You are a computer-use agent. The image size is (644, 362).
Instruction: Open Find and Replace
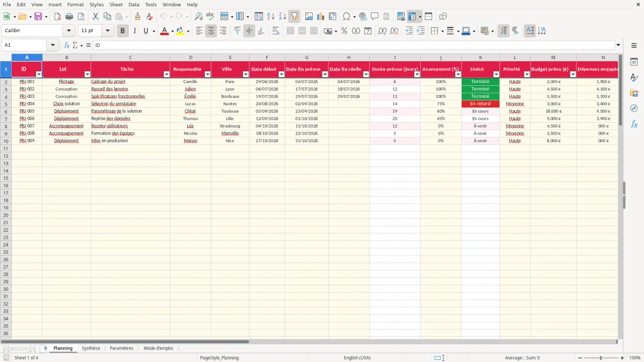tap(199, 17)
